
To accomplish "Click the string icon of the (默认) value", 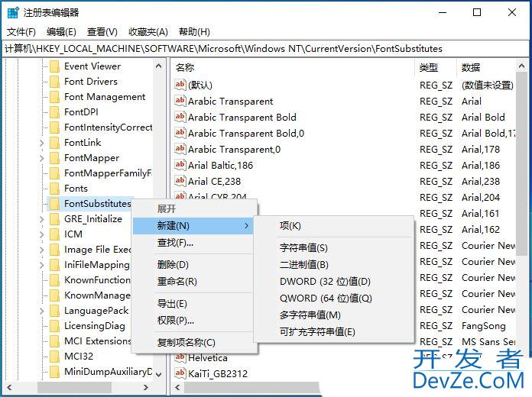I will coord(180,85).
